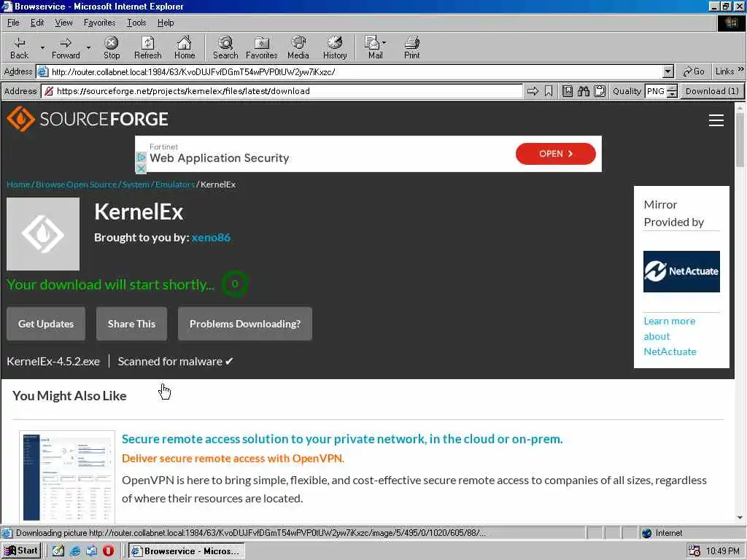
Task: Open the Secure remote access headline link
Action: [x=342, y=439]
